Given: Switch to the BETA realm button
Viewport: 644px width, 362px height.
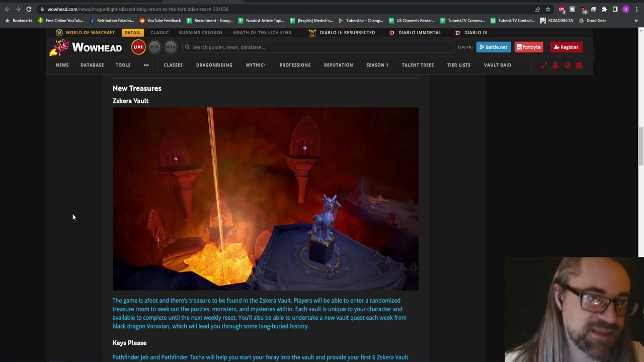Looking at the screenshot, I should tap(171, 47).
